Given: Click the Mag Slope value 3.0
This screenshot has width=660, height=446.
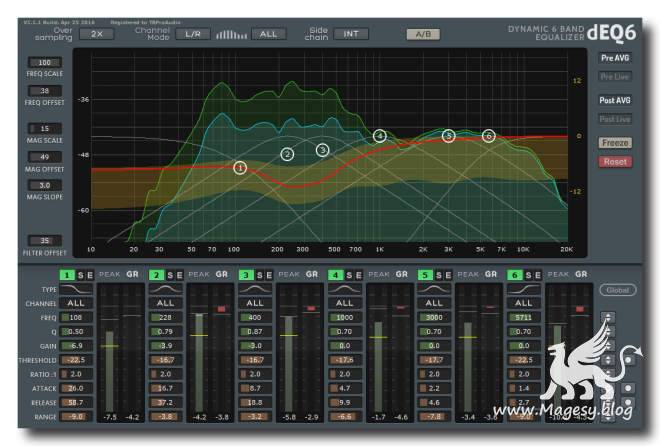Looking at the screenshot, I should [45, 185].
